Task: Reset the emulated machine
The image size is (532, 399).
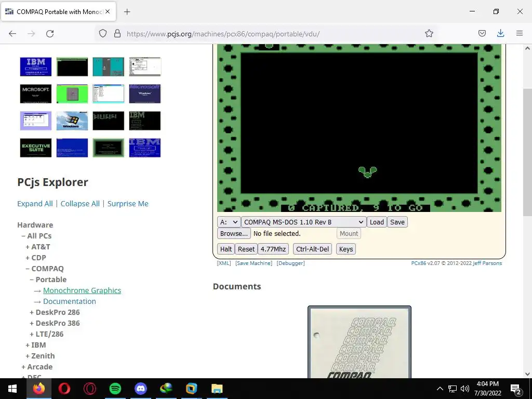Action: (x=246, y=249)
